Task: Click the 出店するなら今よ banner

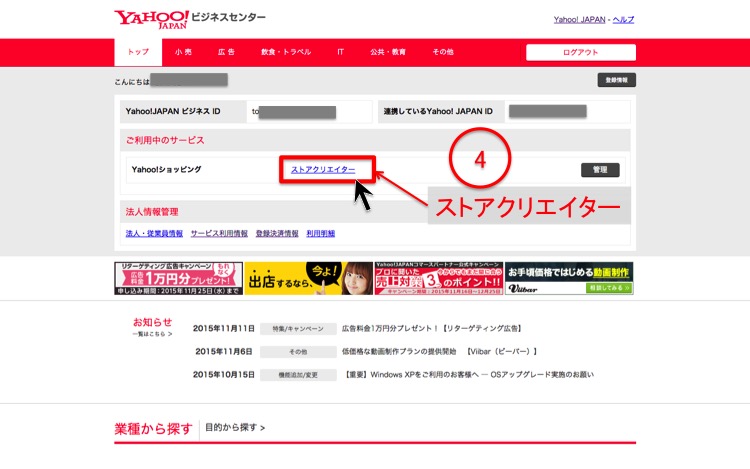Action: point(309,278)
